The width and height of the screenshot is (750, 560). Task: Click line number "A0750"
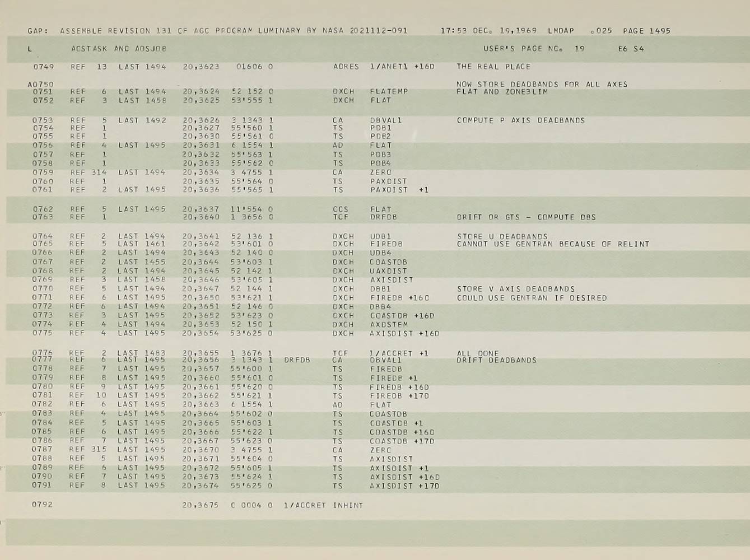[40, 85]
